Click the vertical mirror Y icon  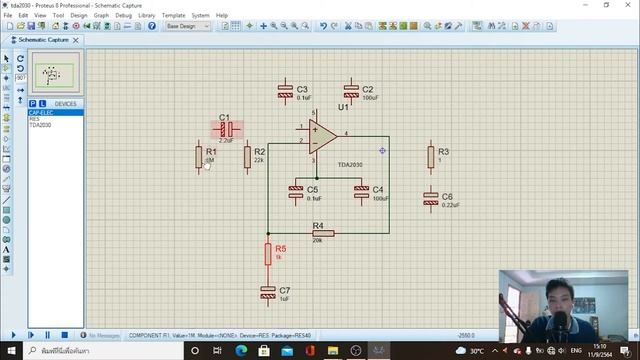point(20,100)
